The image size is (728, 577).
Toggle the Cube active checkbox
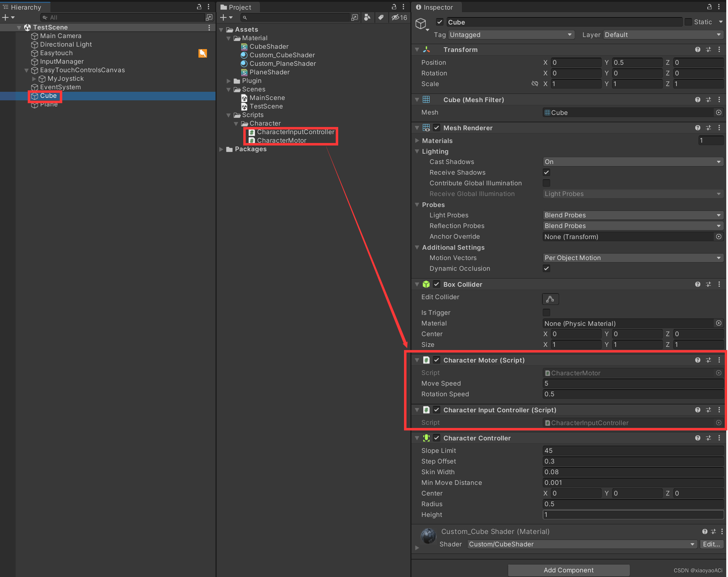(x=440, y=22)
